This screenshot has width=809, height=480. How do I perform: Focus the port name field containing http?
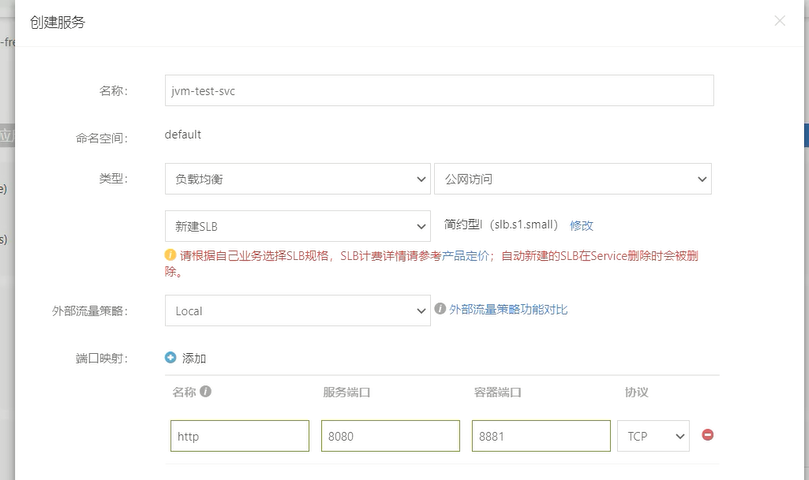[239, 436]
